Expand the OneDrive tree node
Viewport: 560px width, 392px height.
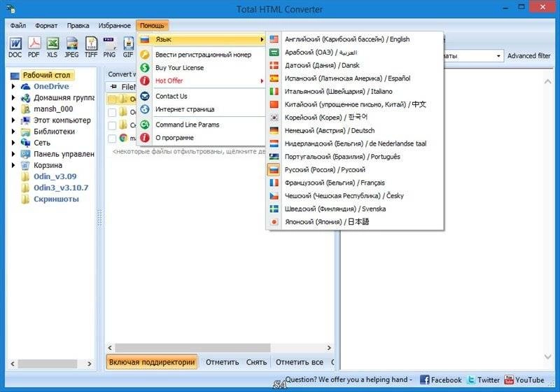[x=13, y=86]
